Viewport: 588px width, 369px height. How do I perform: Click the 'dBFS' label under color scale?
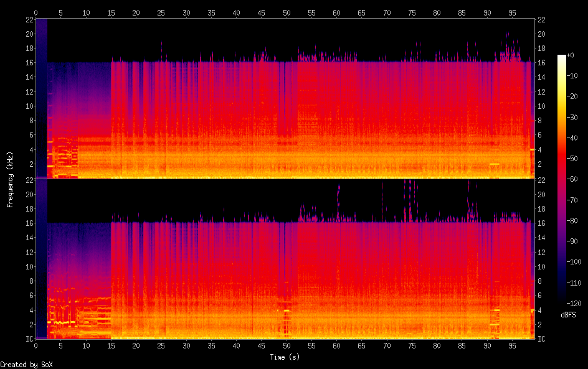tap(568, 315)
